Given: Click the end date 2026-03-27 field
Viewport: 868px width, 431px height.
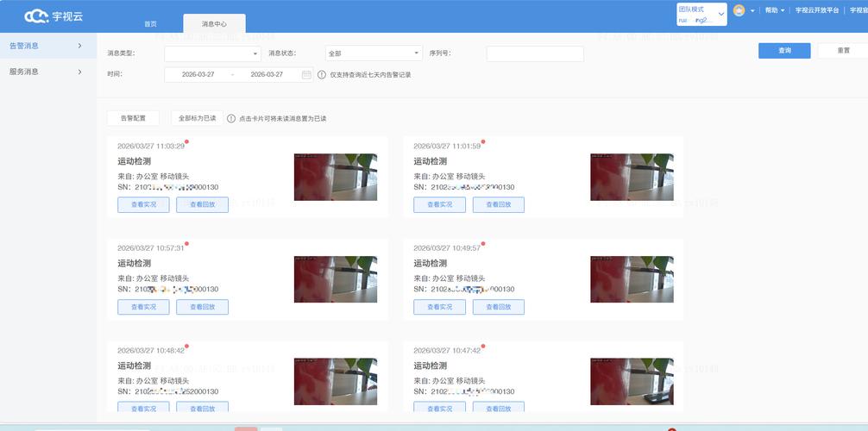Looking at the screenshot, I should 267,75.
